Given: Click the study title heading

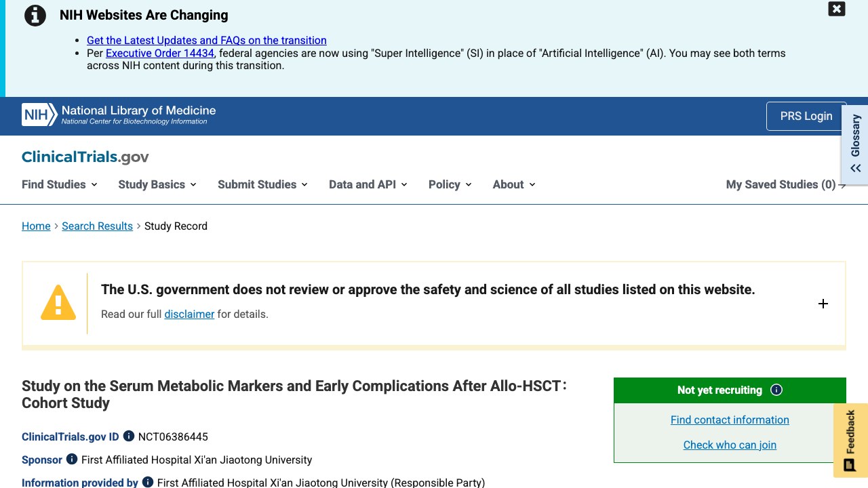Looking at the screenshot, I should pyautogui.click(x=294, y=394).
